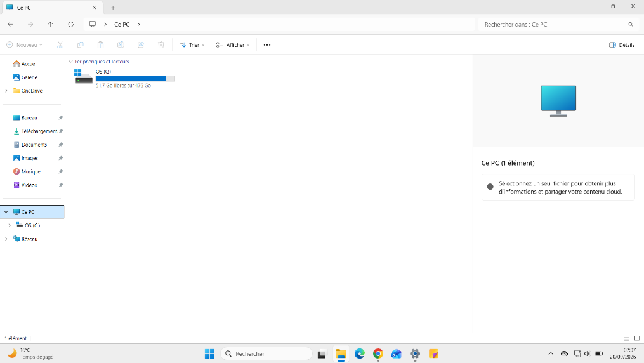Screen dimensions: 644x363
Task: Open Windows Start menu
Action: (x=209, y=353)
